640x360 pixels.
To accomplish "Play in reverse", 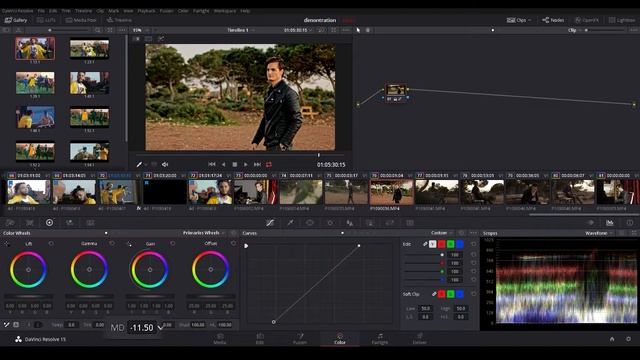I will coord(223,164).
